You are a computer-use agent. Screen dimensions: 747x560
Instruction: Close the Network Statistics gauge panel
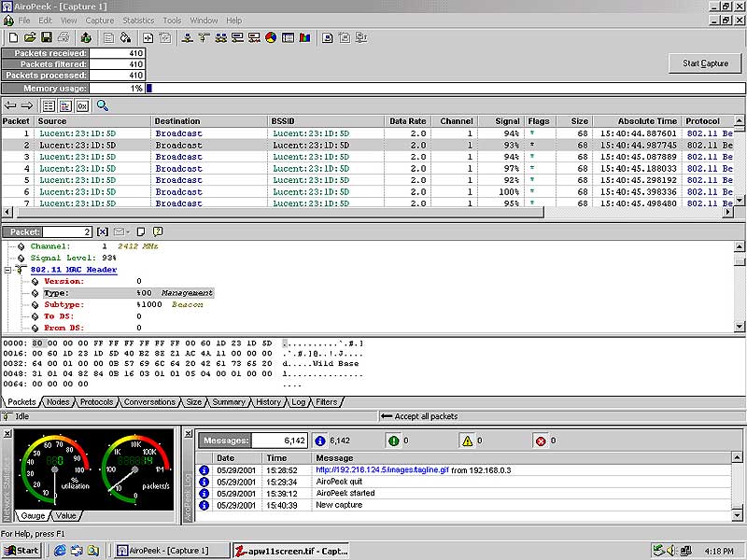pos(7,434)
